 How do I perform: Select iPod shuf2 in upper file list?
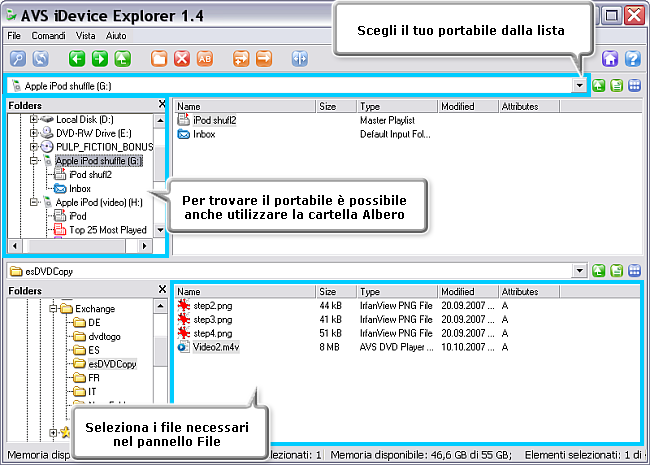point(214,120)
